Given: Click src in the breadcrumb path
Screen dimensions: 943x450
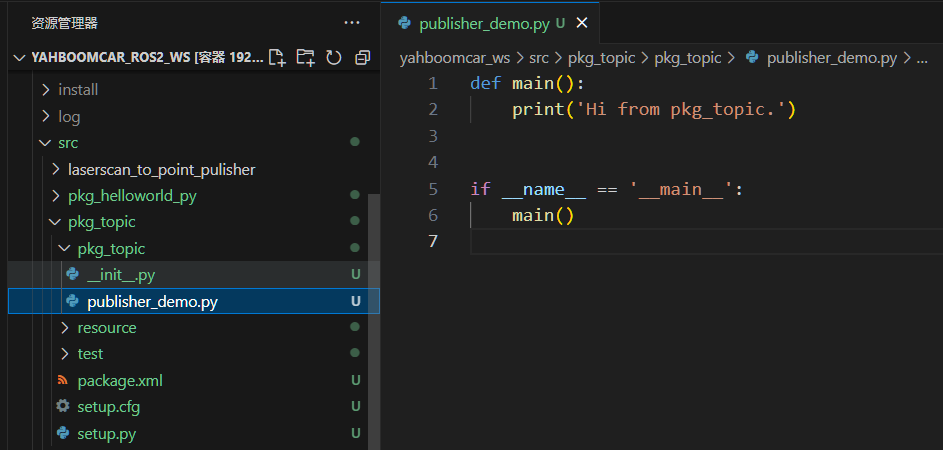Looking at the screenshot, I should tap(538, 58).
